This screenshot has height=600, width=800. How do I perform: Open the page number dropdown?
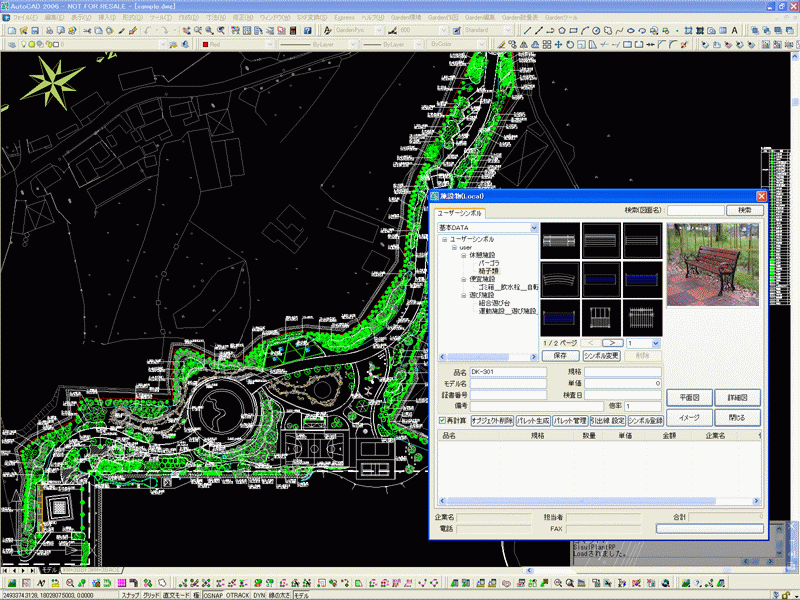[x=655, y=343]
